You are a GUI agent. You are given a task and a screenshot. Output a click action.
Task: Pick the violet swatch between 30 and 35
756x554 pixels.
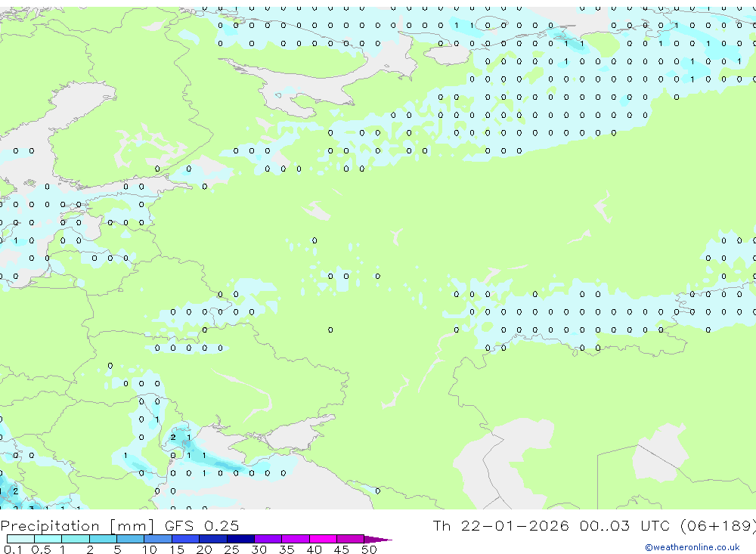[x=268, y=539]
